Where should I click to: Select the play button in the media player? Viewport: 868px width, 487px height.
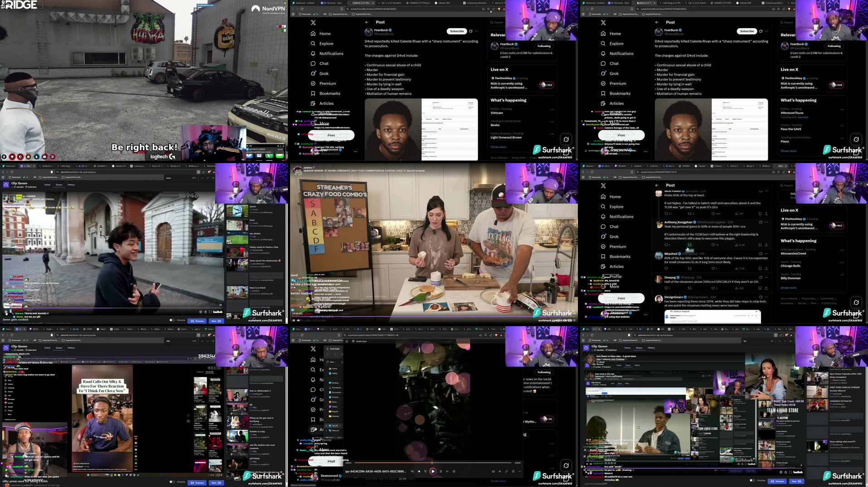tap(433, 471)
